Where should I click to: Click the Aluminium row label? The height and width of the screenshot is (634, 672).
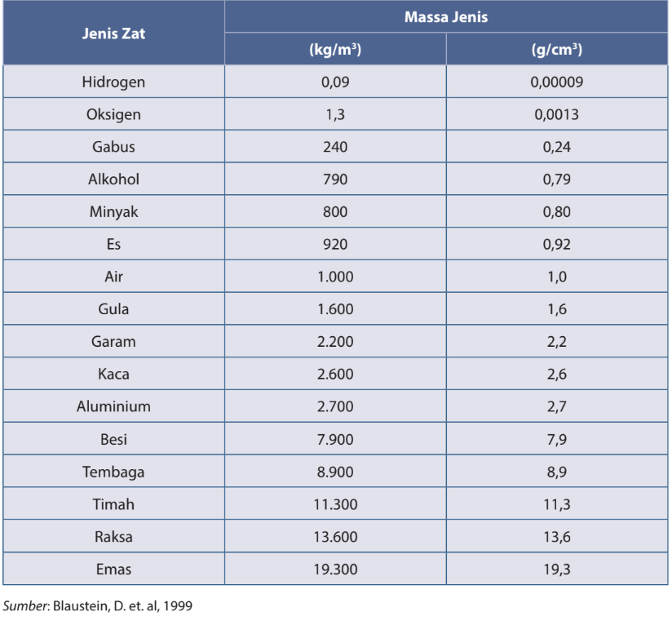(x=113, y=406)
